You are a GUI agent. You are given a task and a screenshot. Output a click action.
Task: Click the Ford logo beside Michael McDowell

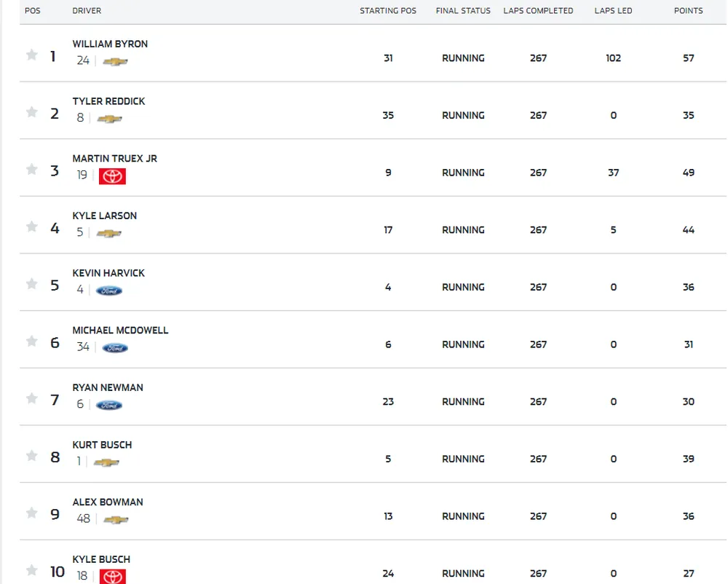click(x=115, y=348)
